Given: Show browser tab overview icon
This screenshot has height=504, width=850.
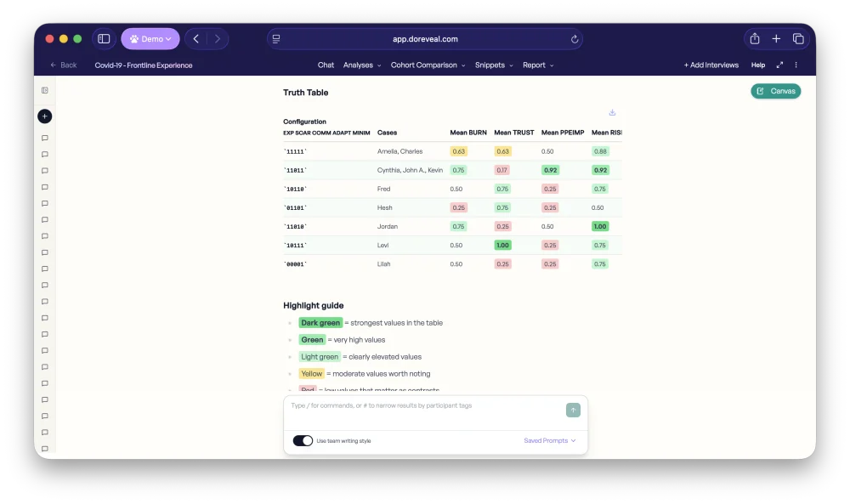Looking at the screenshot, I should 798,38.
